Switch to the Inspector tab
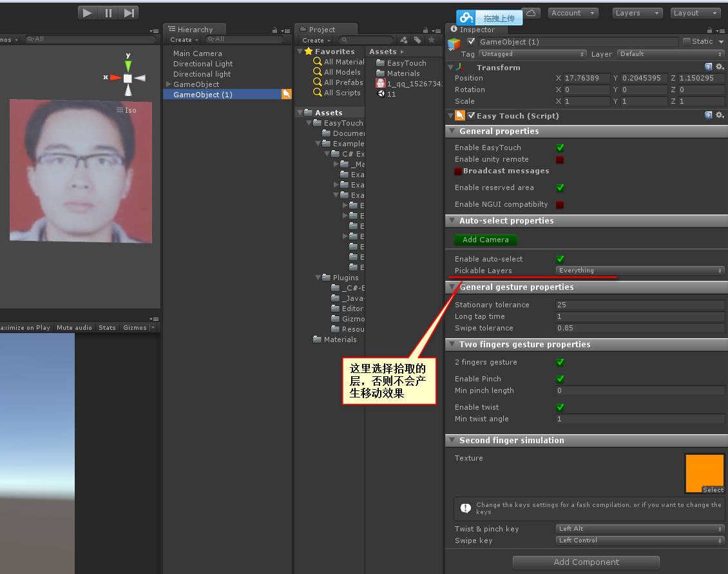The height and width of the screenshot is (574, 728). [477, 29]
